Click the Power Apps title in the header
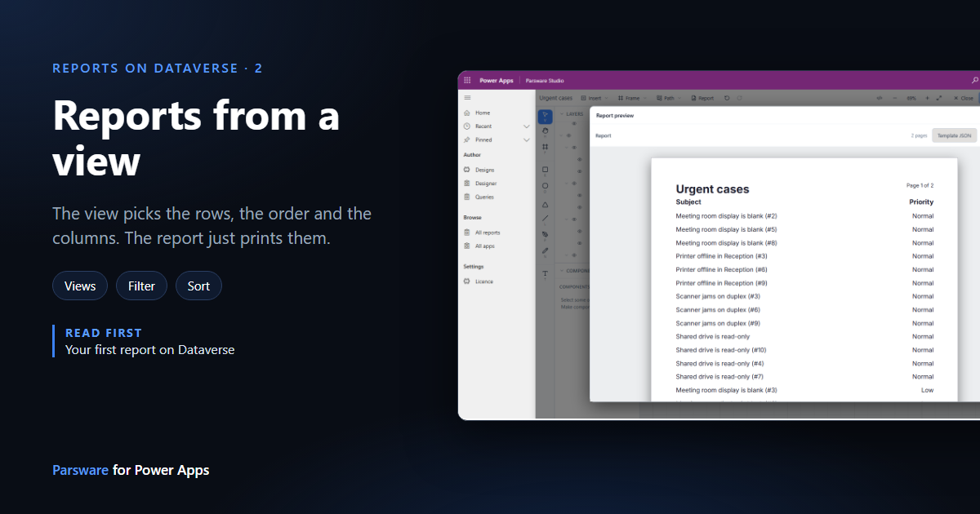980x514 pixels. [x=497, y=80]
